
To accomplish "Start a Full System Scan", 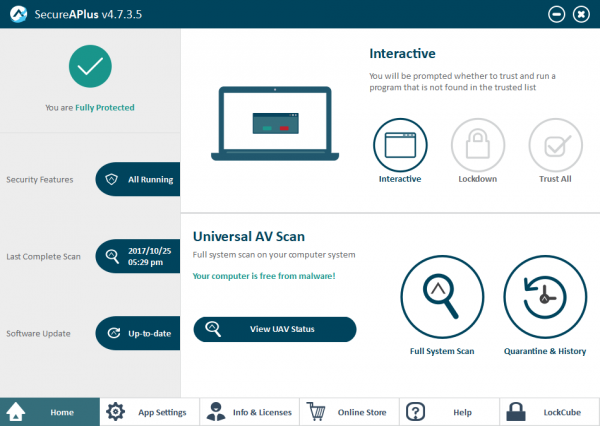I will (x=442, y=297).
